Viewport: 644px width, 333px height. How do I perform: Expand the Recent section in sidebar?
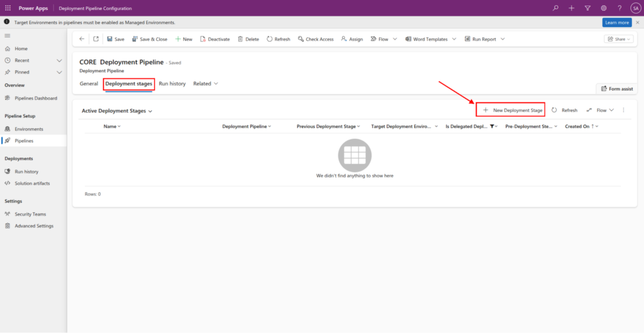tap(59, 60)
